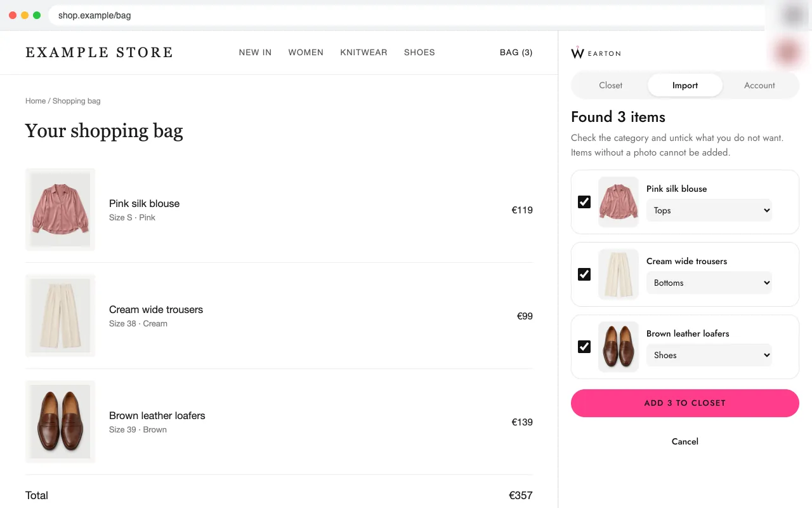Click the €139 price
Viewport: 812px width, 508px height.
[x=522, y=422]
